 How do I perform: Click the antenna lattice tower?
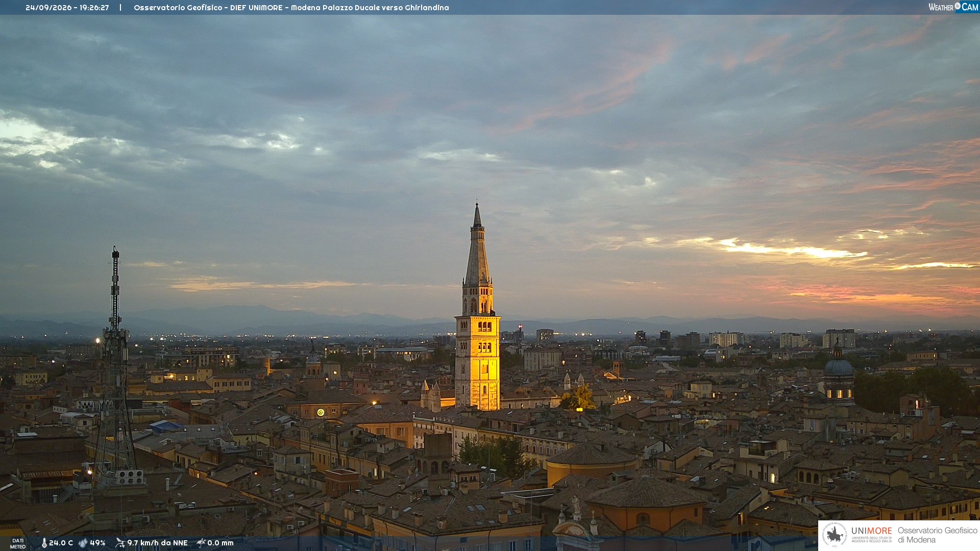click(115, 367)
